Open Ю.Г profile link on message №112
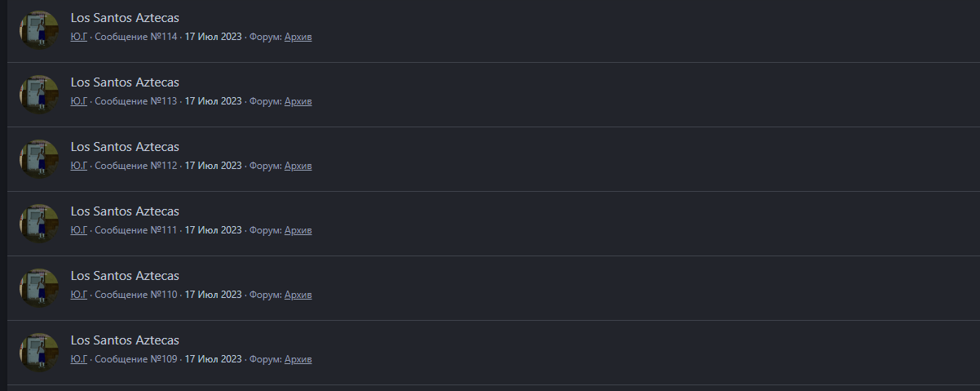Screen dimensions: 980x391 (x=78, y=166)
